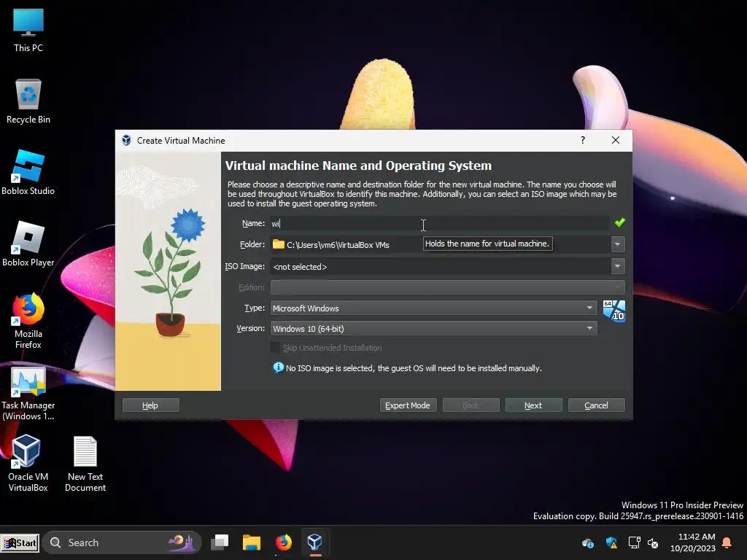747x560 pixels.
Task: Expand the ISO Image dropdown arrow
Action: (x=617, y=266)
